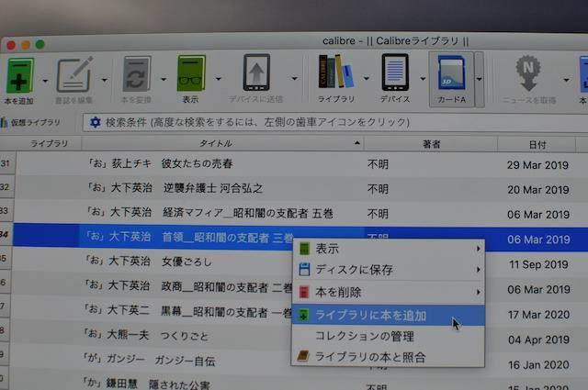Sort by the タイトル column header
The height and width of the screenshot is (390, 588).
click(222, 143)
